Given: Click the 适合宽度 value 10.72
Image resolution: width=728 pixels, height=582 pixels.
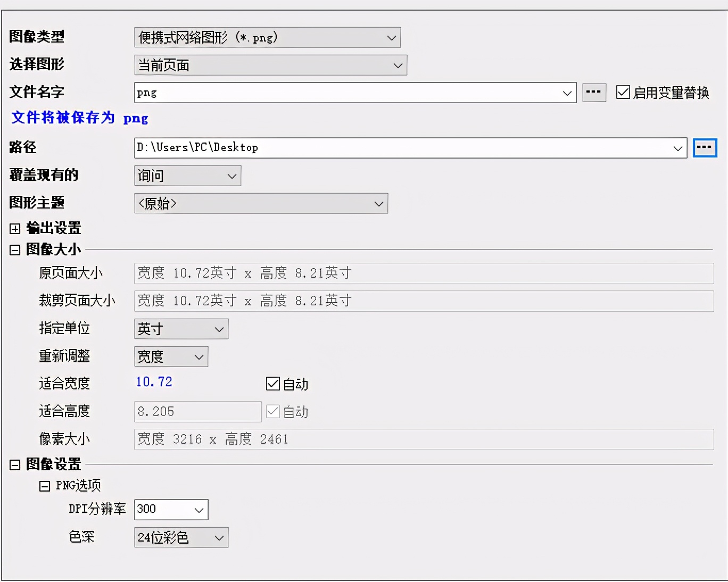Looking at the screenshot, I should 154,382.
